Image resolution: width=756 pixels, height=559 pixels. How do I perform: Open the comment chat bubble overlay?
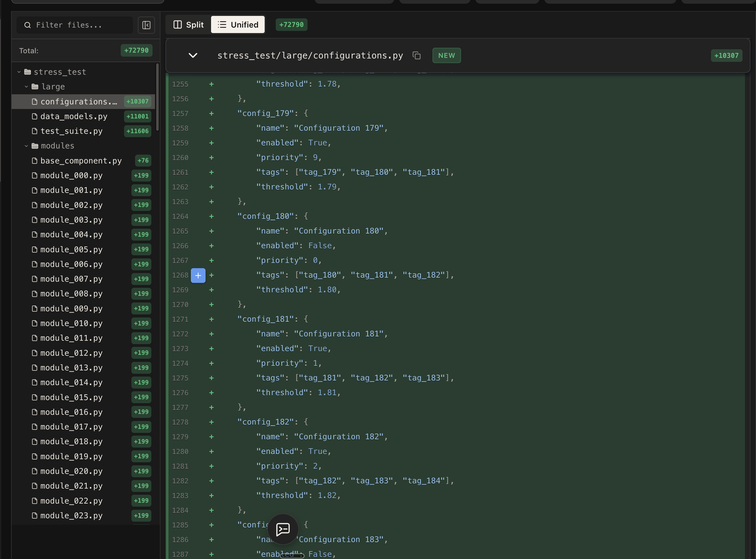point(283,529)
